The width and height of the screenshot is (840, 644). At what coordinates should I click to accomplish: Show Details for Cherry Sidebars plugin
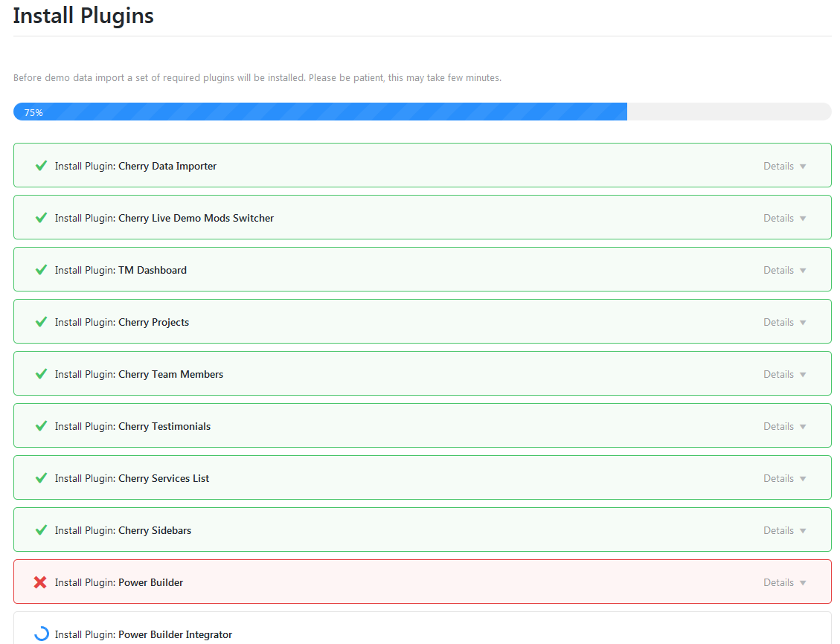784,530
